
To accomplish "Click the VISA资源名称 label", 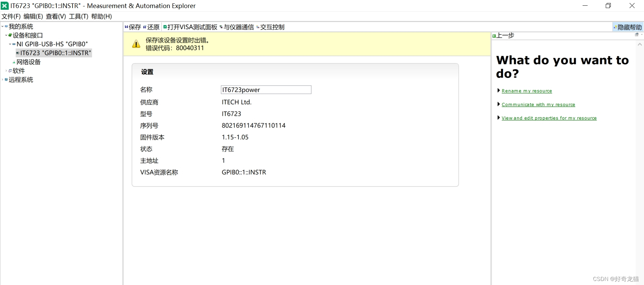I will 159,172.
